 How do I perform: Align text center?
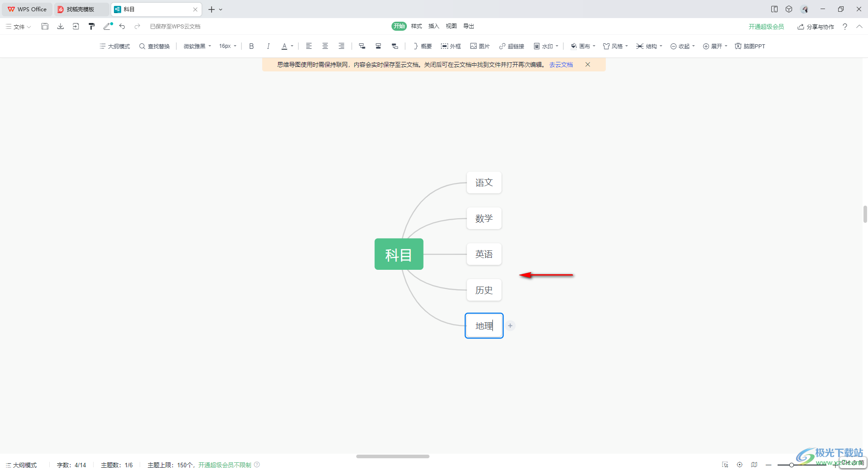[x=325, y=46]
